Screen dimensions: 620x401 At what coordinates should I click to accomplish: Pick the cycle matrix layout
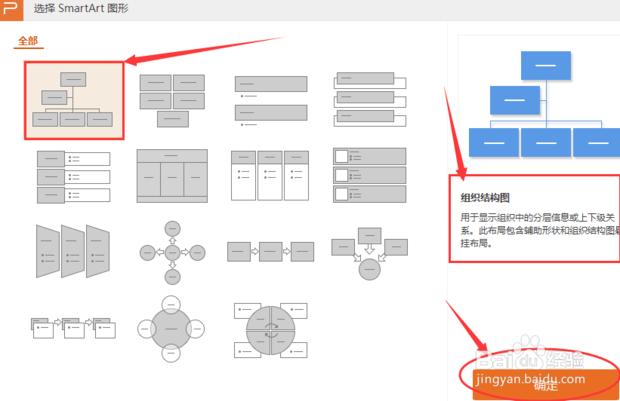[271, 330]
